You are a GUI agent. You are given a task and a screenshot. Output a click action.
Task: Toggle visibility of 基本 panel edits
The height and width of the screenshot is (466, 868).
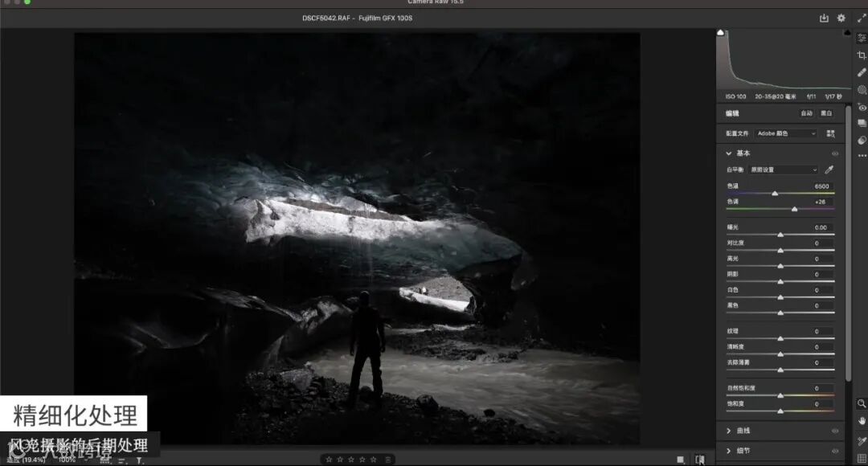pyautogui.click(x=835, y=153)
